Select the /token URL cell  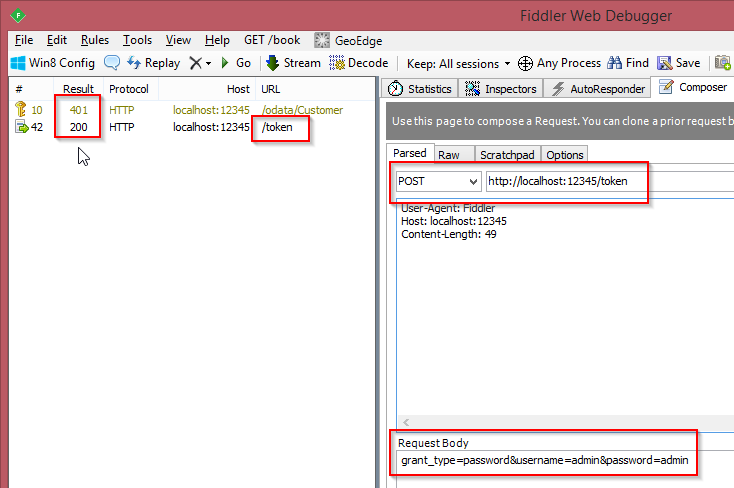(x=277, y=127)
